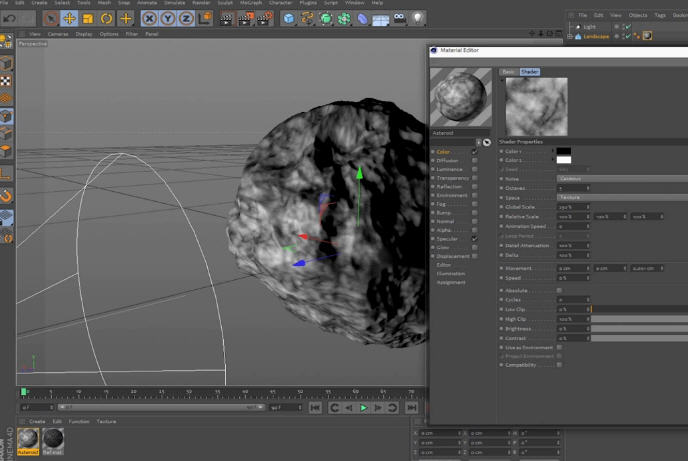Screen dimensions: 688x461
Task: Click the Delta value stepper arrows
Action: (588, 255)
